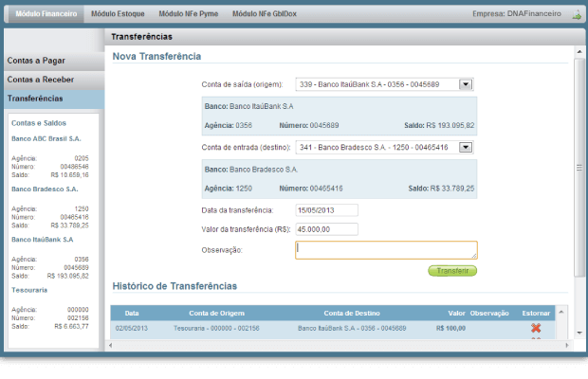Click the 02/05/2013 date cell

[132, 329]
